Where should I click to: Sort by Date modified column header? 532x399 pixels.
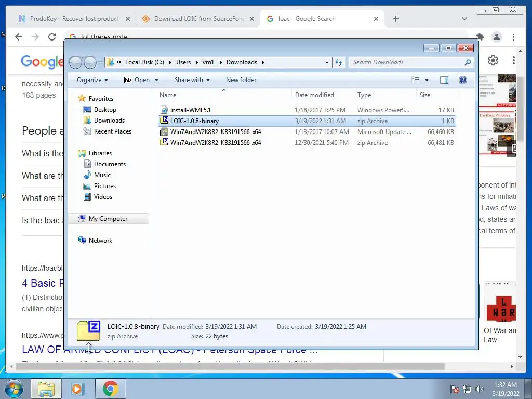pos(322,95)
